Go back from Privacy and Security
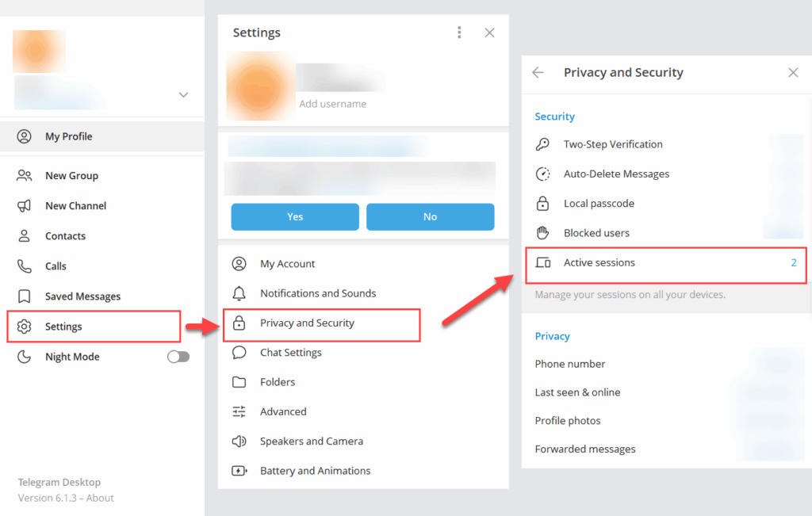This screenshot has height=516, width=812. [x=538, y=73]
